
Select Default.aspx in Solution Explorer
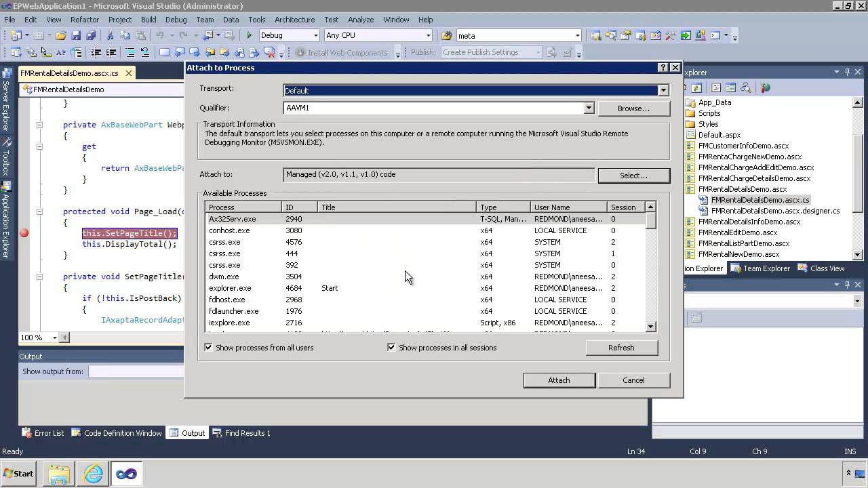719,135
